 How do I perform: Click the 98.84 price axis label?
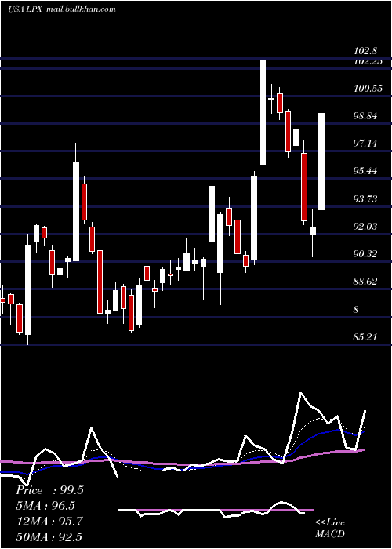pos(365,116)
